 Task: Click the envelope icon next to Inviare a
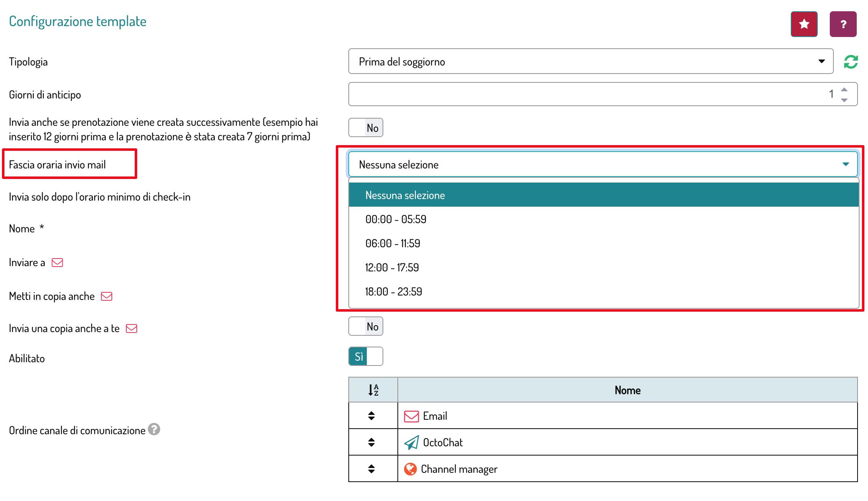click(x=58, y=263)
